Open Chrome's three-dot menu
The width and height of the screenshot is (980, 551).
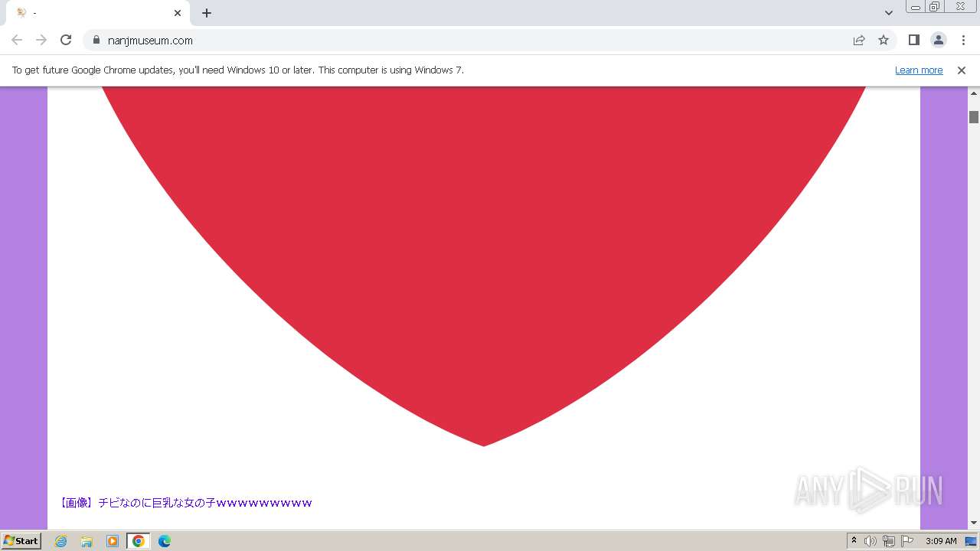[x=963, y=40]
